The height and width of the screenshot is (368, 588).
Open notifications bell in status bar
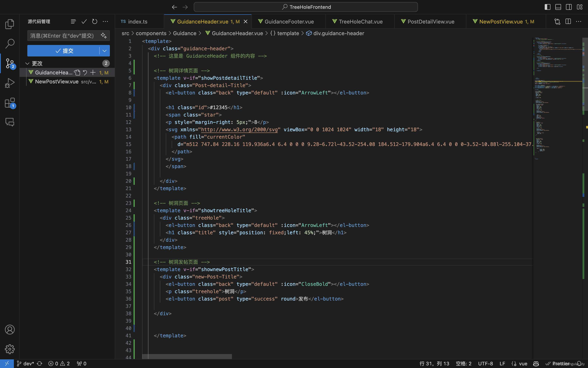point(579,363)
